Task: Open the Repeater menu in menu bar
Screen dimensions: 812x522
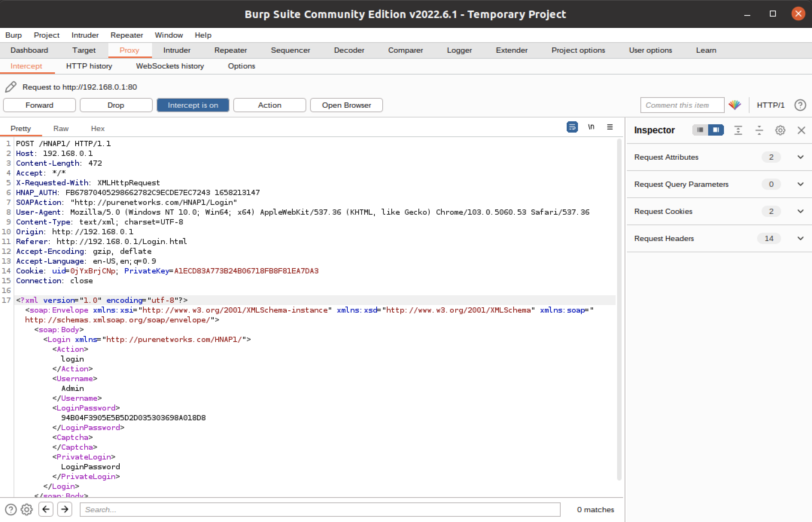Action: click(x=127, y=35)
